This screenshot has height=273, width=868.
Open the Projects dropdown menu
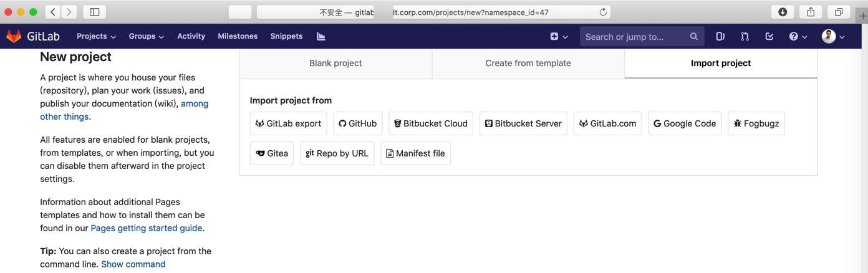click(96, 36)
